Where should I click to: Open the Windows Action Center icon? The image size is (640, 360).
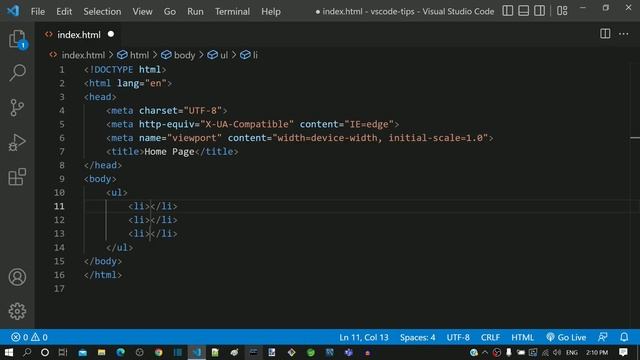click(623, 352)
